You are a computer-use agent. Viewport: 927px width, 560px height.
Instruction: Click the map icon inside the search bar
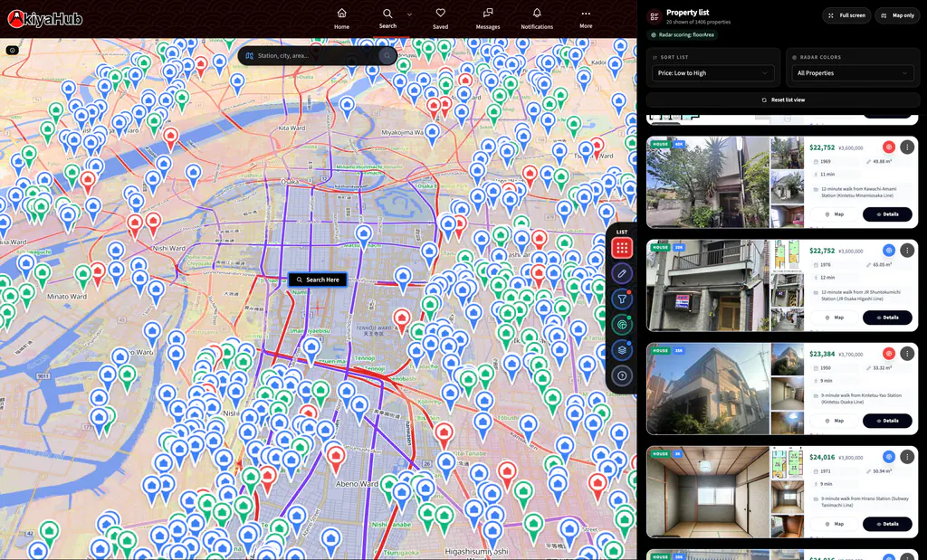tap(249, 55)
